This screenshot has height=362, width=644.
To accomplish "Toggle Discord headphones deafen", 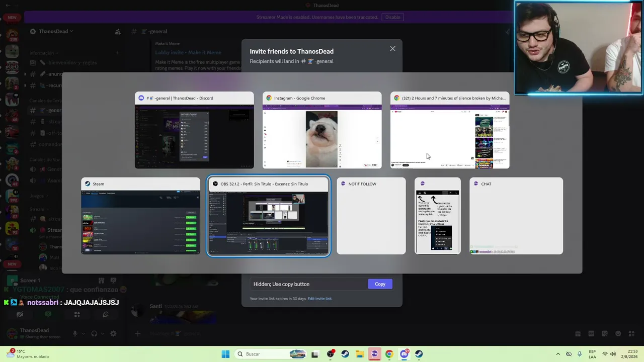I will coord(94,333).
